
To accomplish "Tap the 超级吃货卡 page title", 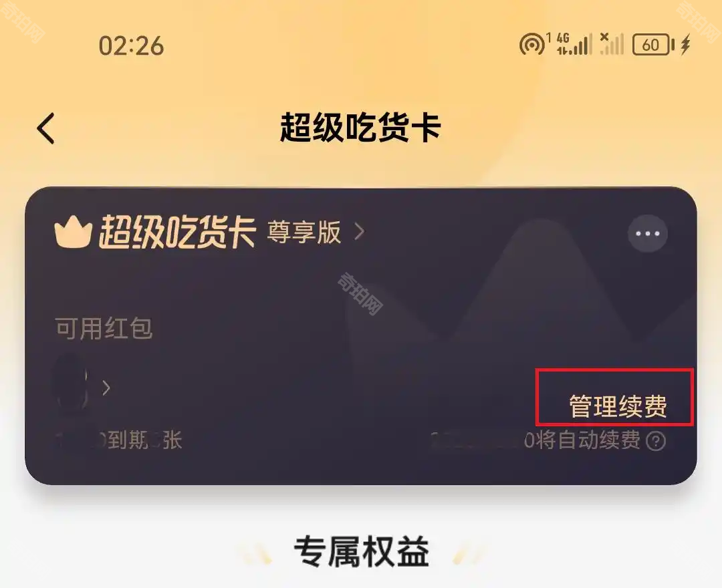I will click(x=360, y=128).
